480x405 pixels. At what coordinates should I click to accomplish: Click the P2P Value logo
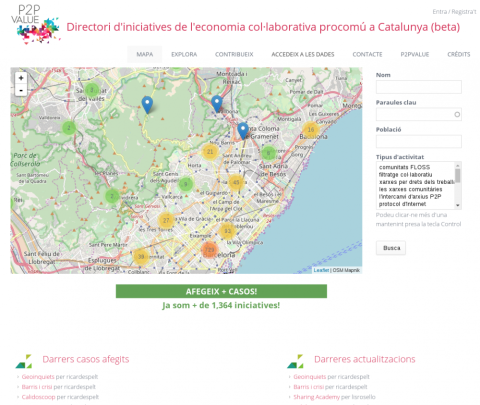pos(36,25)
